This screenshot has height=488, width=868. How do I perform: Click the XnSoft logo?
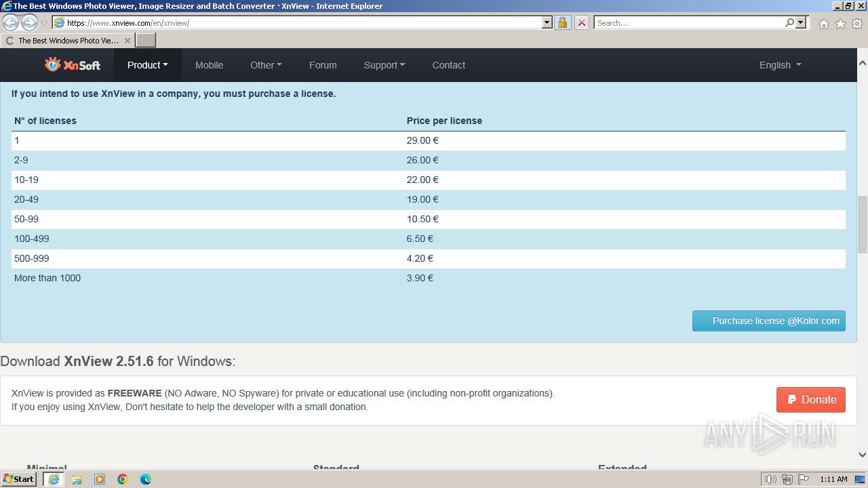pyautogui.click(x=72, y=65)
